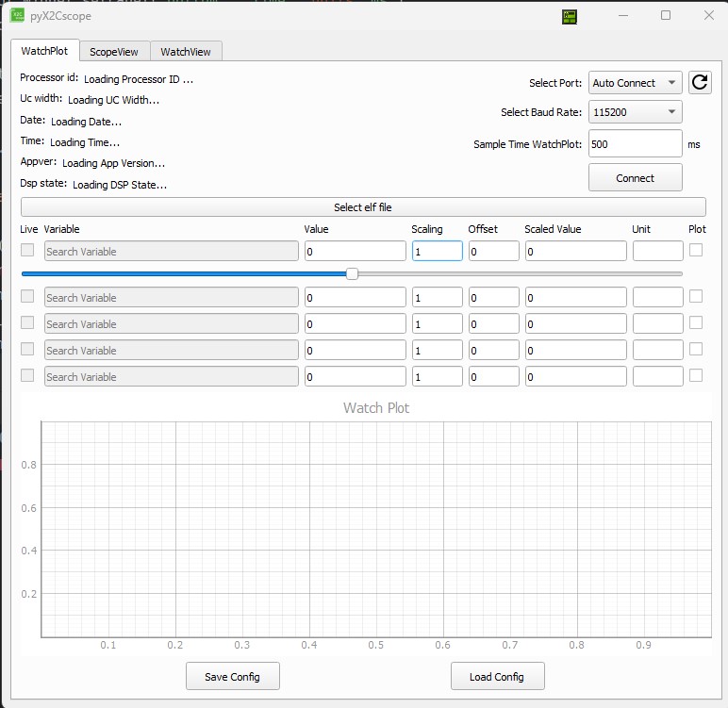Click the 'Loading UC Width...' text

point(114,100)
